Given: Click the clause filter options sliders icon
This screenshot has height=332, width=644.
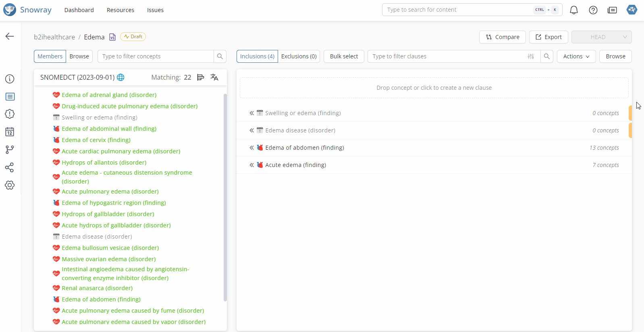Looking at the screenshot, I should click(531, 56).
